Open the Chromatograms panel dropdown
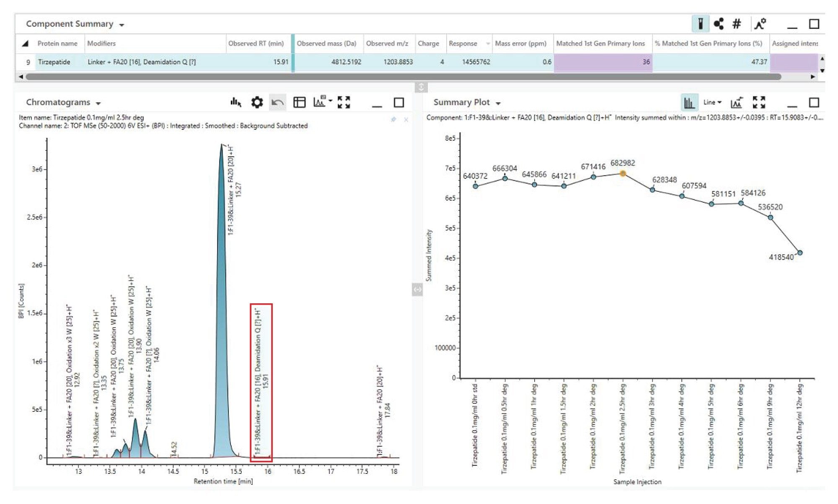Screen dimensions: 838x504 coord(98,103)
